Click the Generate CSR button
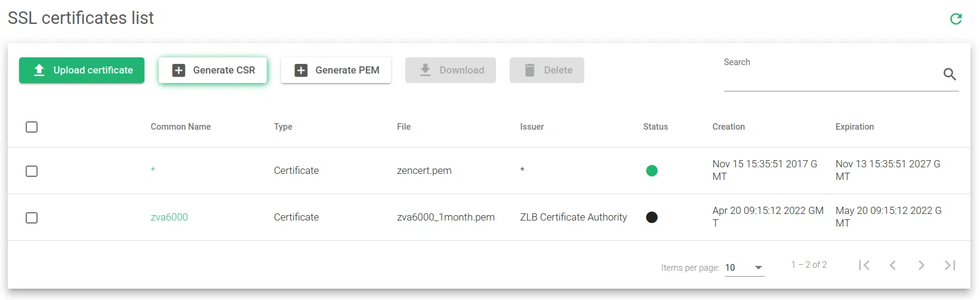This screenshot has width=980, height=300. coord(212,71)
